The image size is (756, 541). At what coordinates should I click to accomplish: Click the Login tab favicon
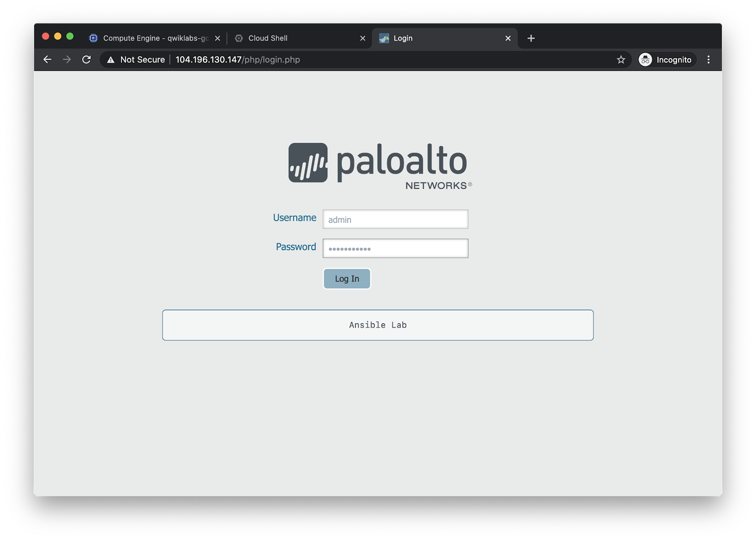(x=384, y=38)
